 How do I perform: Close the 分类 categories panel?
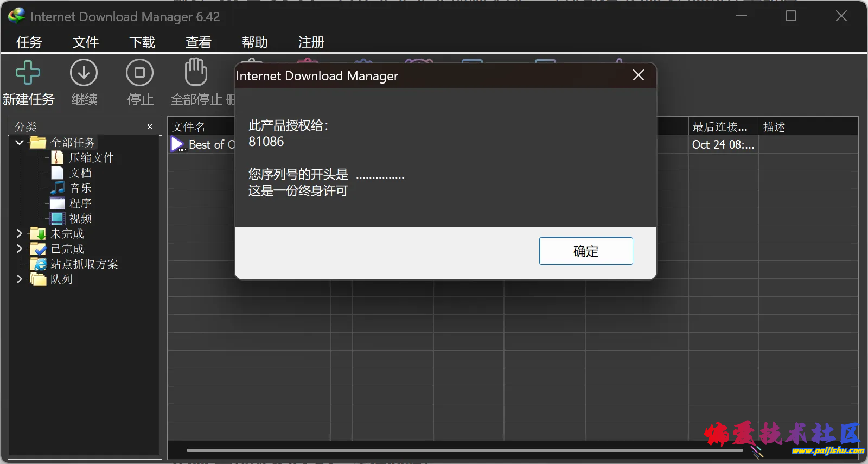(x=150, y=127)
